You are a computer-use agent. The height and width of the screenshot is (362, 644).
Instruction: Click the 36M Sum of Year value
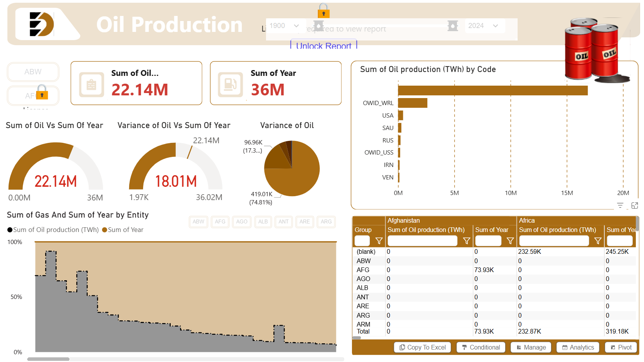tap(268, 90)
